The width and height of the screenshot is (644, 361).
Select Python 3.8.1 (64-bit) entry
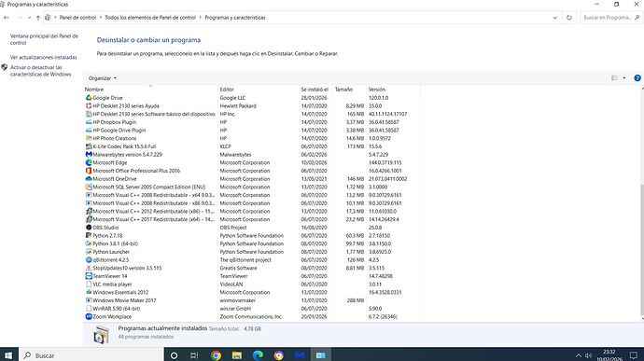coord(252,243)
